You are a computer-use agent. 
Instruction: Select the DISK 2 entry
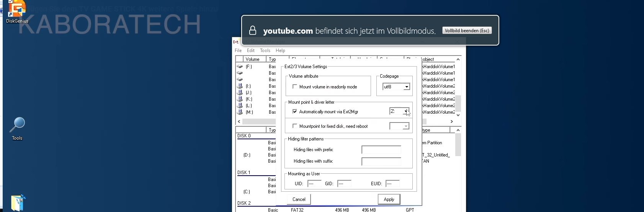pos(244,203)
